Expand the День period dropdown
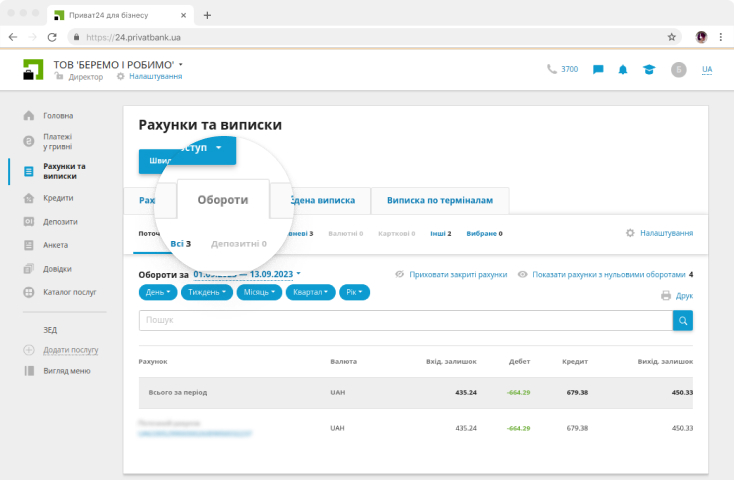This screenshot has height=480, width=734. [160, 293]
